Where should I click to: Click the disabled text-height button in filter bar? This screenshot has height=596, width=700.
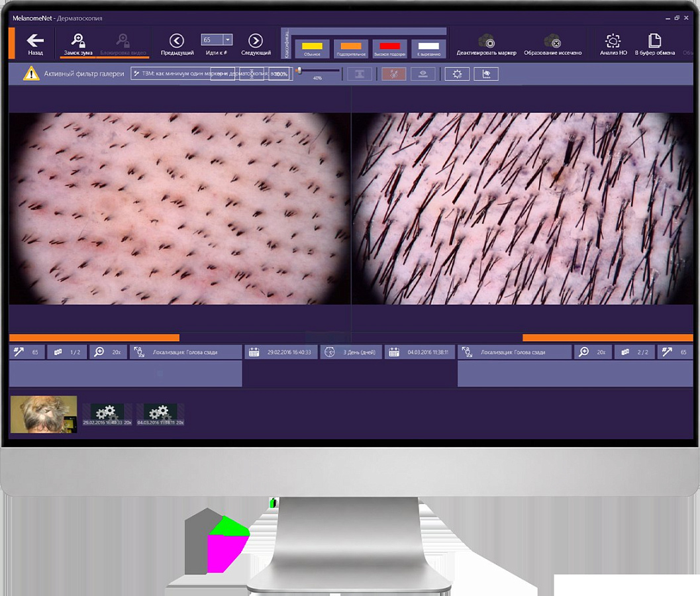(x=360, y=74)
